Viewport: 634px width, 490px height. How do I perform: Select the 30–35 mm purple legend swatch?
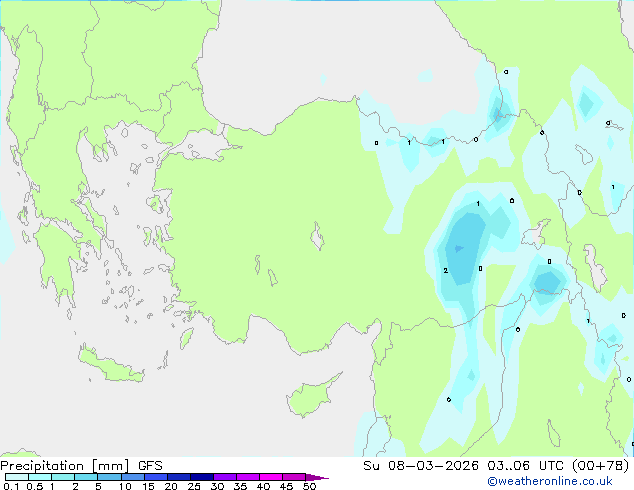point(224,477)
